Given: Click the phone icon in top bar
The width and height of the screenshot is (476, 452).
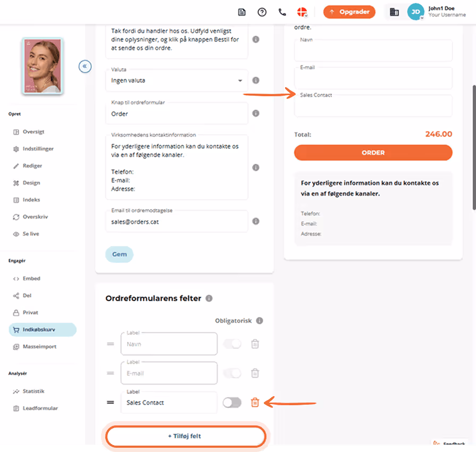Looking at the screenshot, I should (282, 12).
